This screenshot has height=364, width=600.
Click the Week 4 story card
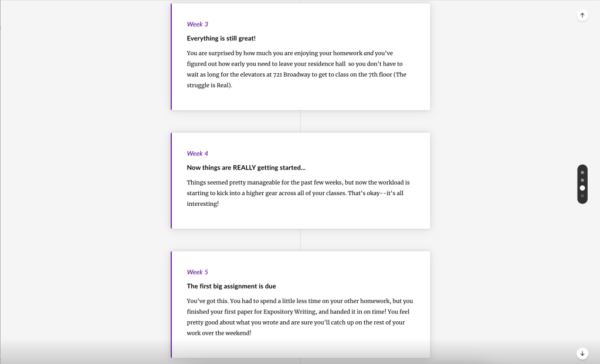pyautogui.click(x=300, y=180)
